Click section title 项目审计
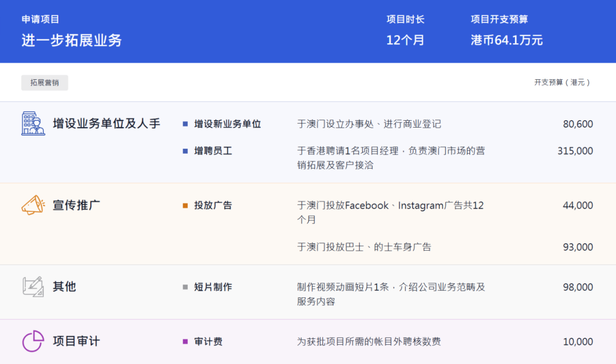The image size is (616, 364). tap(76, 341)
